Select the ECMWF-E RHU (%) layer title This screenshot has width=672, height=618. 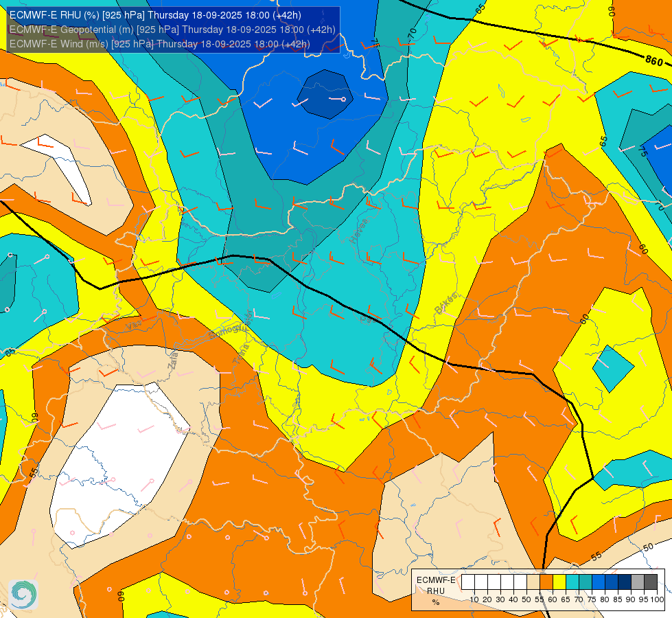(x=155, y=15)
